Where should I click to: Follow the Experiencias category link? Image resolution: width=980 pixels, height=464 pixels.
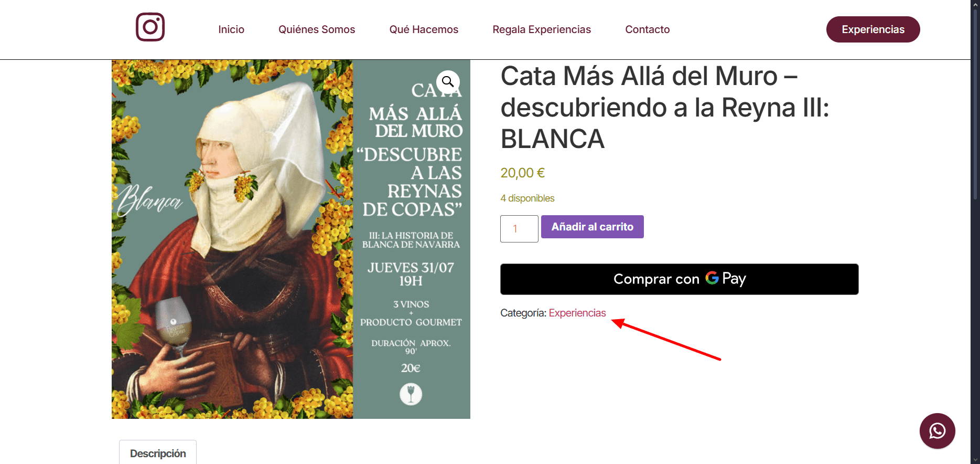(x=577, y=313)
